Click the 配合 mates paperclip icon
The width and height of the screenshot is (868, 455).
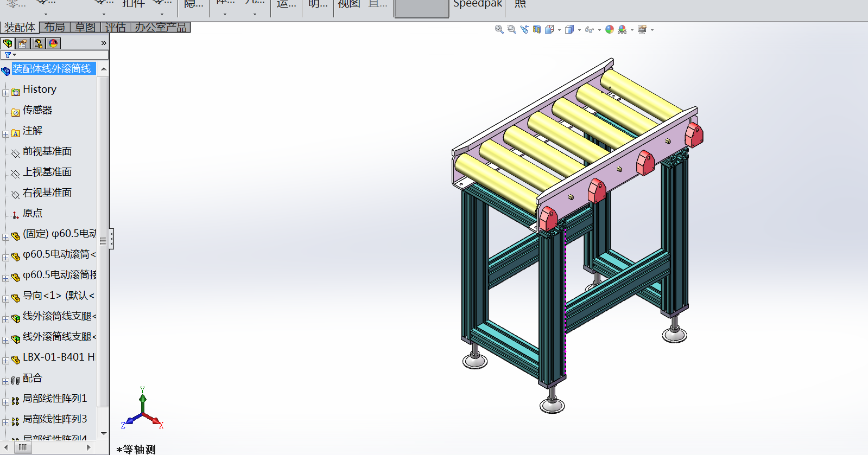point(16,381)
